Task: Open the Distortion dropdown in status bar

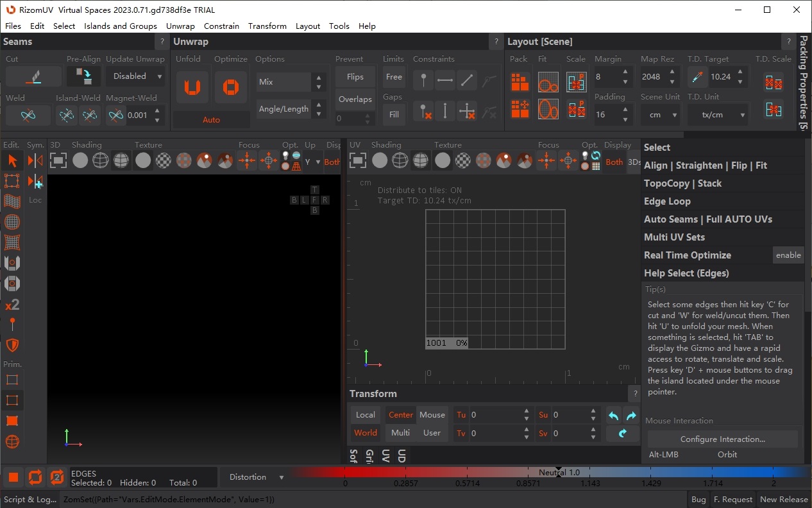Action: click(x=256, y=477)
